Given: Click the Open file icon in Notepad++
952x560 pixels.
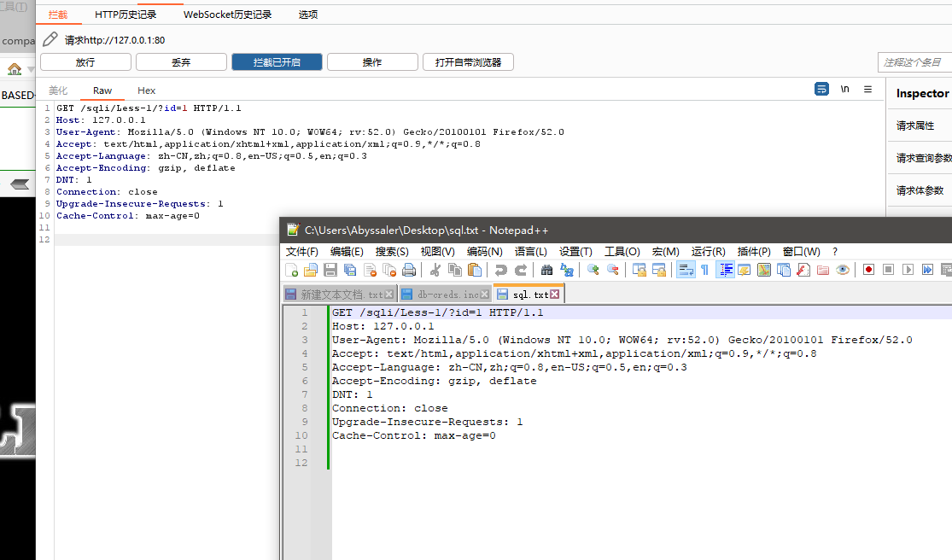Looking at the screenshot, I should [x=311, y=270].
